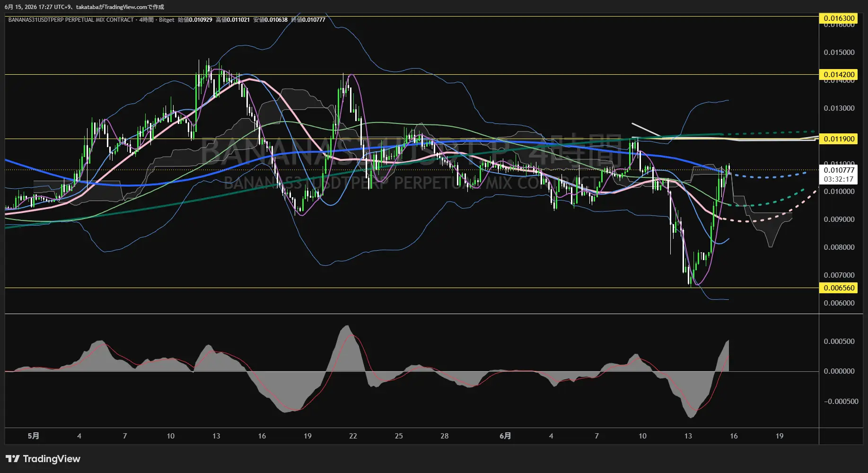
Task: Click the indicator scale value 0.000500
Action: pyautogui.click(x=839, y=342)
